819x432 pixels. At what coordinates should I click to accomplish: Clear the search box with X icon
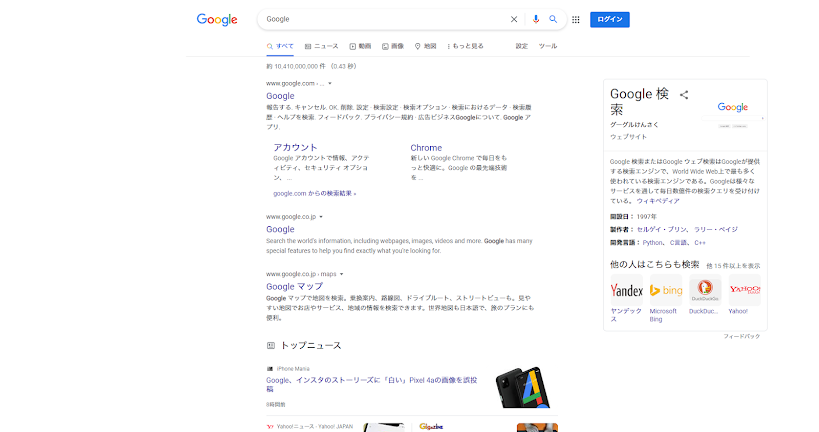(x=514, y=19)
